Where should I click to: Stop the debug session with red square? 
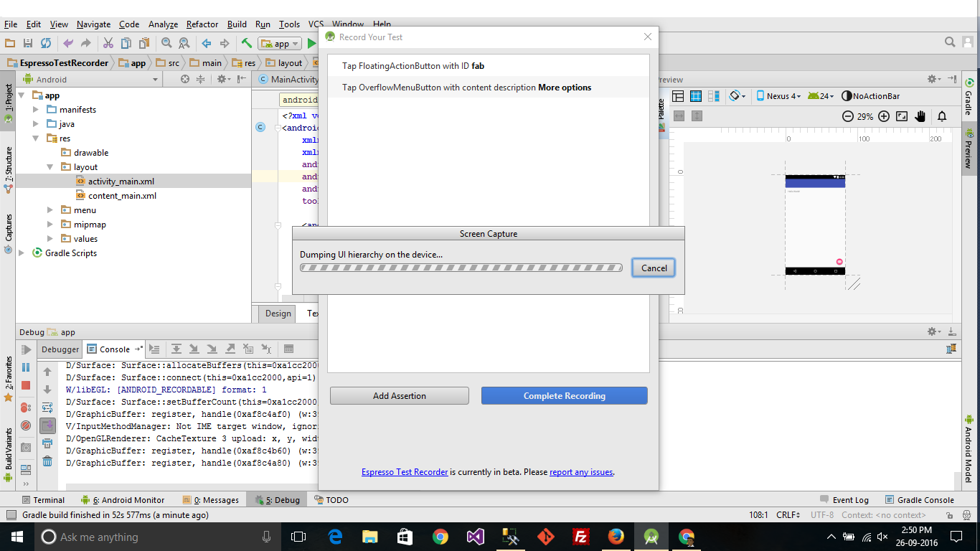tap(26, 385)
